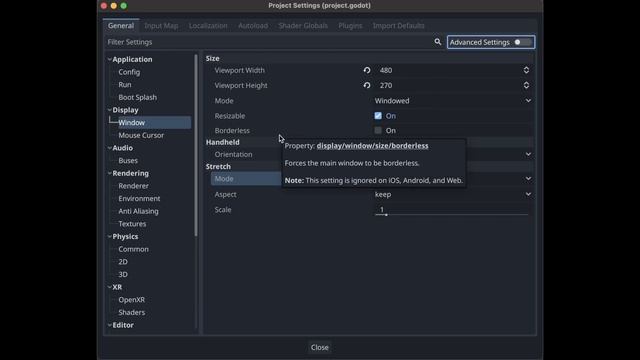
Task: Collapse the Rendering tree section
Action: pos(109,173)
